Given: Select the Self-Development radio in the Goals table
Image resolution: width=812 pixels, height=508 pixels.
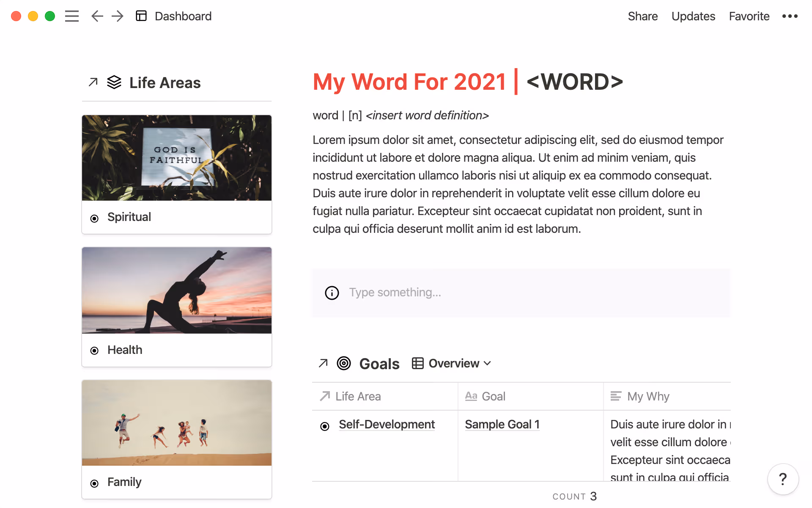Looking at the screenshot, I should tap(324, 425).
